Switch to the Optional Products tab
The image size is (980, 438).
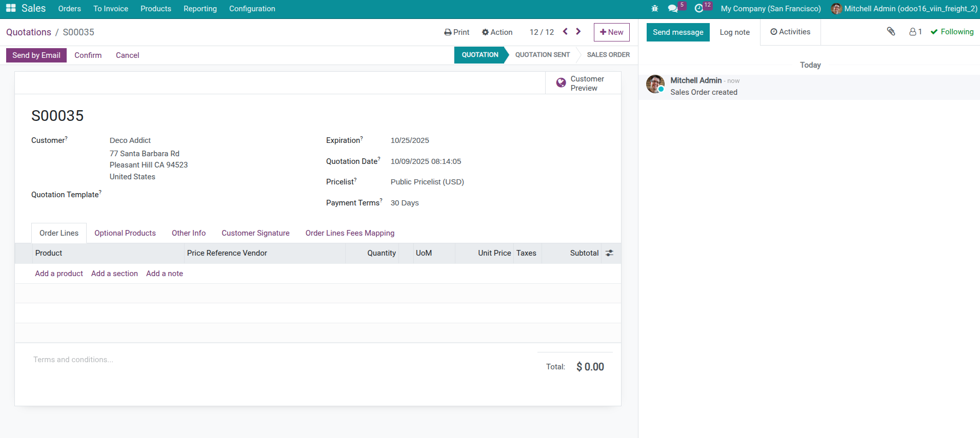pos(125,233)
